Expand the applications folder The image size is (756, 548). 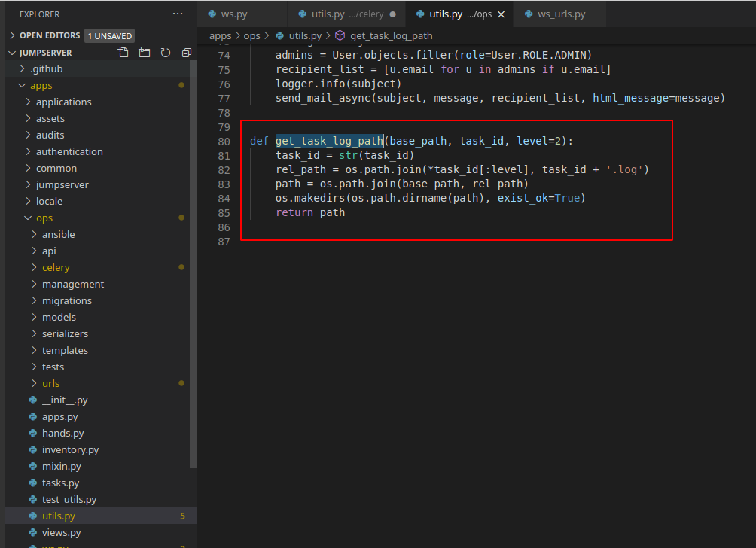28,102
